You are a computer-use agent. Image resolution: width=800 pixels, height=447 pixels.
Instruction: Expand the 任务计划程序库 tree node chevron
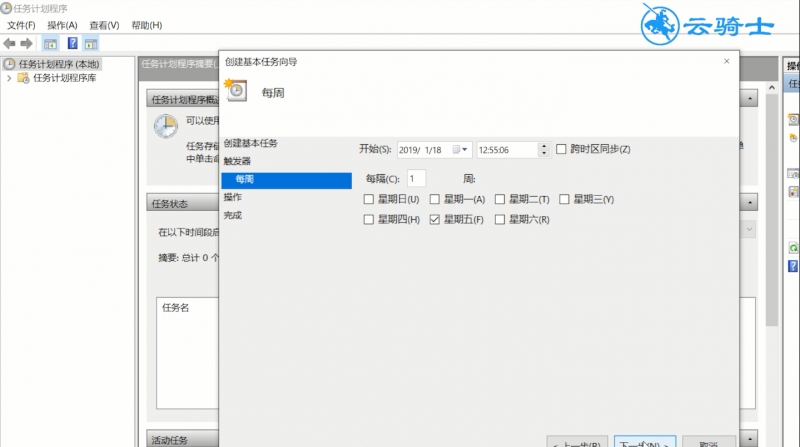9,78
